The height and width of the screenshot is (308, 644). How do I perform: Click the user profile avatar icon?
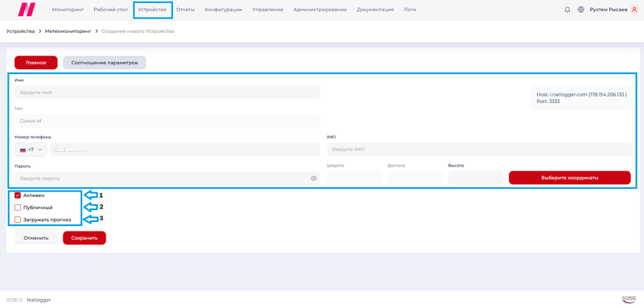tap(634, 10)
